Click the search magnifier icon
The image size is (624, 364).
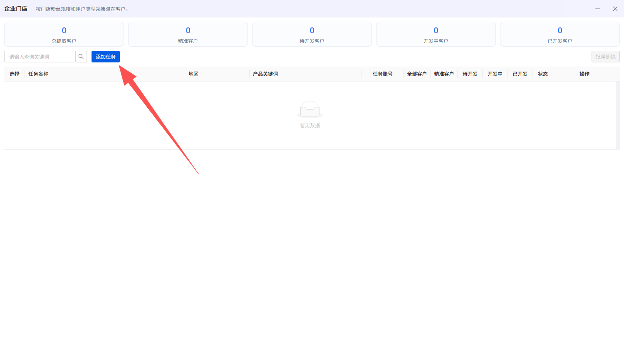coord(81,57)
